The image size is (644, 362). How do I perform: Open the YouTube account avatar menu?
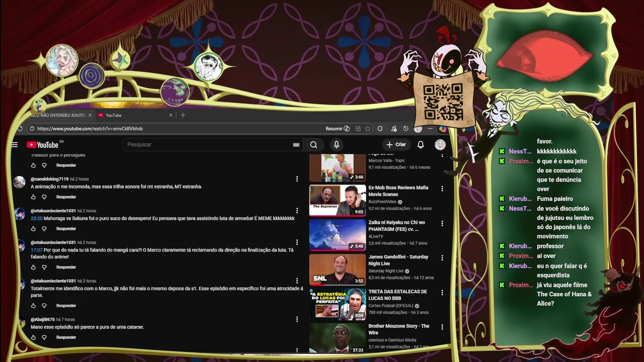coord(440,145)
